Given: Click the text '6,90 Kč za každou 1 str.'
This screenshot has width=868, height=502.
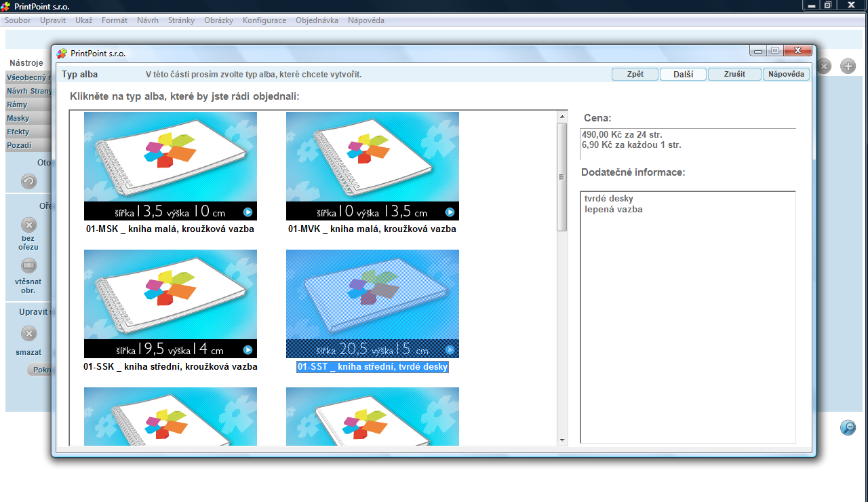Looking at the screenshot, I should (631, 144).
